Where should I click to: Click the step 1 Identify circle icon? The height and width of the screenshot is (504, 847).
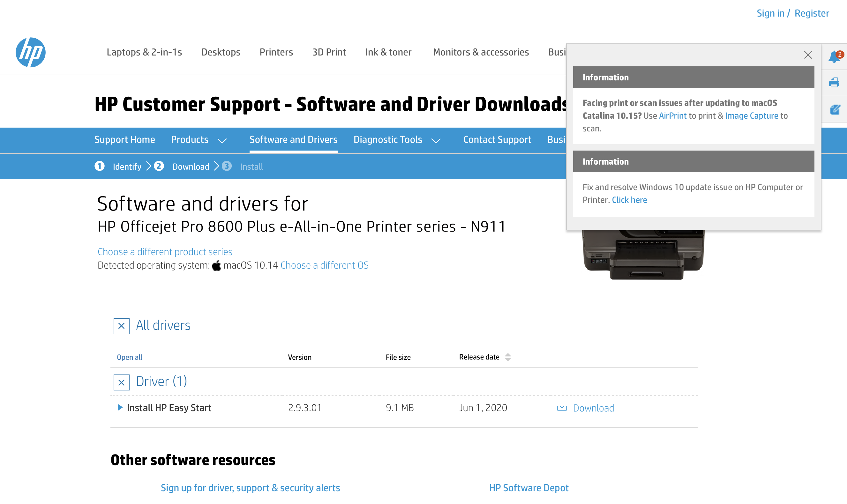tap(100, 166)
